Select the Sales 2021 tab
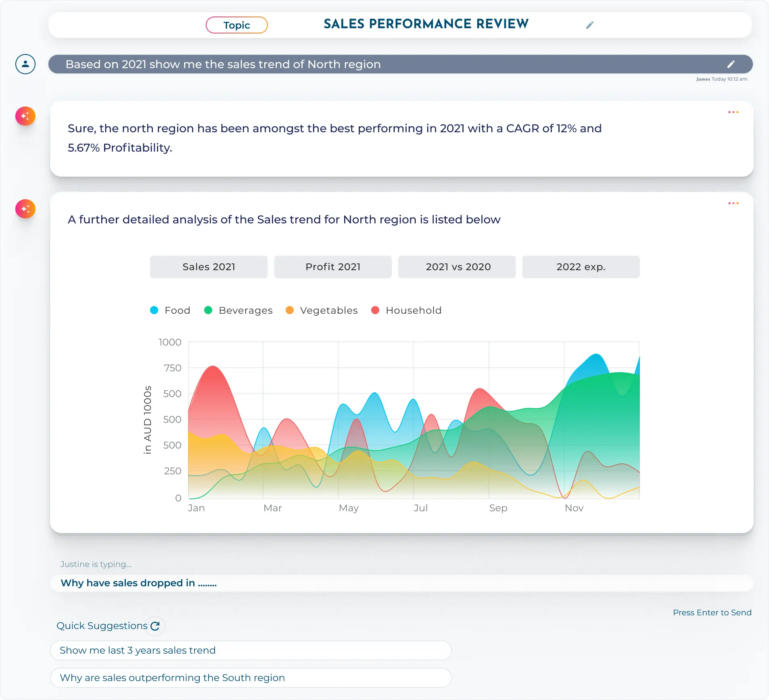The width and height of the screenshot is (769, 700). coord(209,267)
